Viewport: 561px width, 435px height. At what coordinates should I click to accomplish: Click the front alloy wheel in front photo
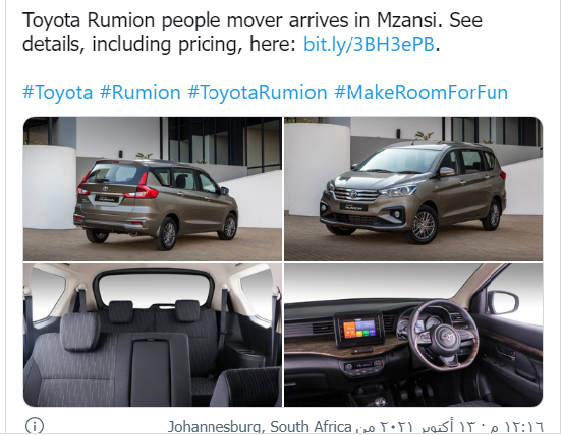coord(423,225)
